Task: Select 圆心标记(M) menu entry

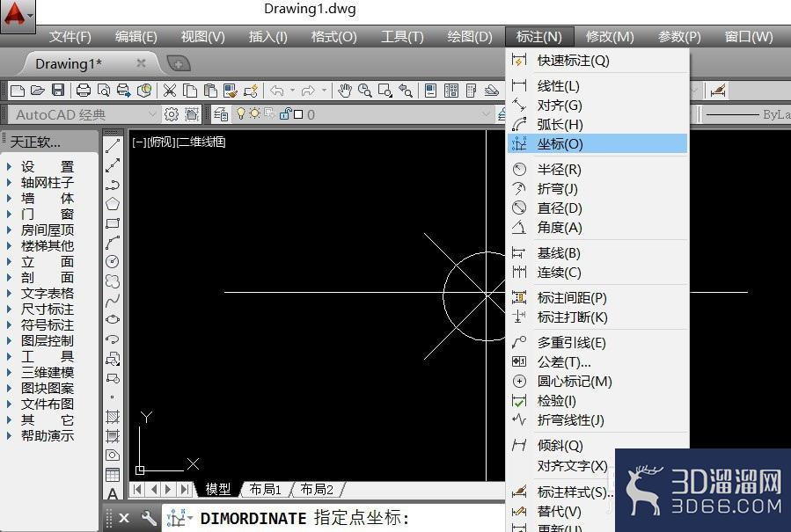Action: click(597, 382)
